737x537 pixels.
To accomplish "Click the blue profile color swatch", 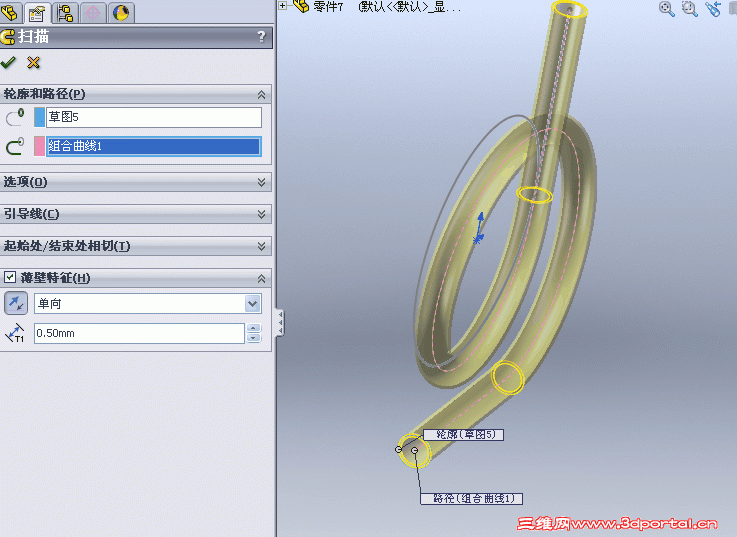I will pos(39,117).
